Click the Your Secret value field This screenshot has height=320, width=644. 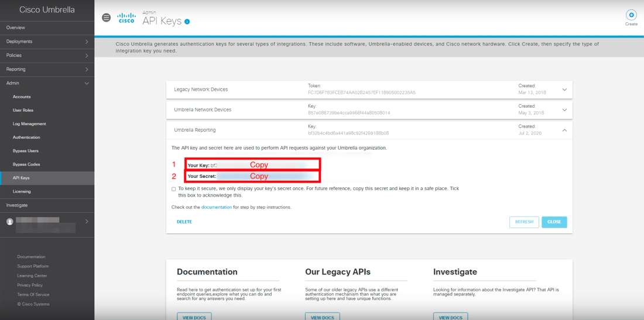click(x=252, y=177)
